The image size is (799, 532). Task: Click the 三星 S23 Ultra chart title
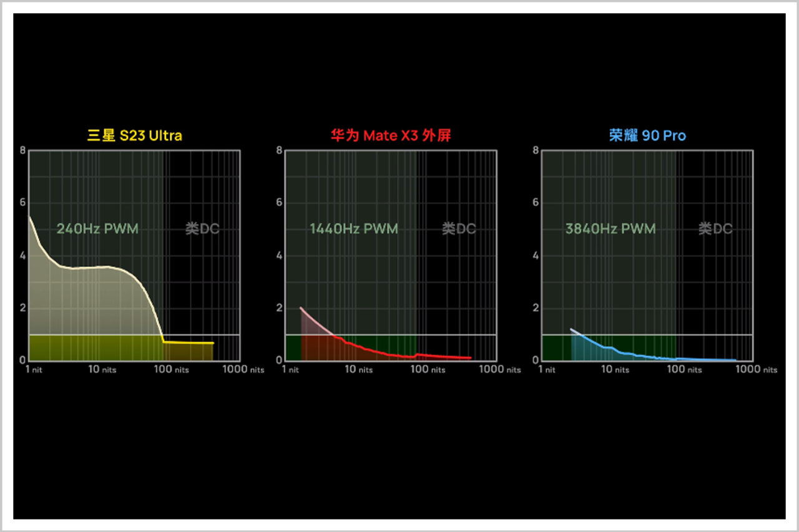coord(134,135)
